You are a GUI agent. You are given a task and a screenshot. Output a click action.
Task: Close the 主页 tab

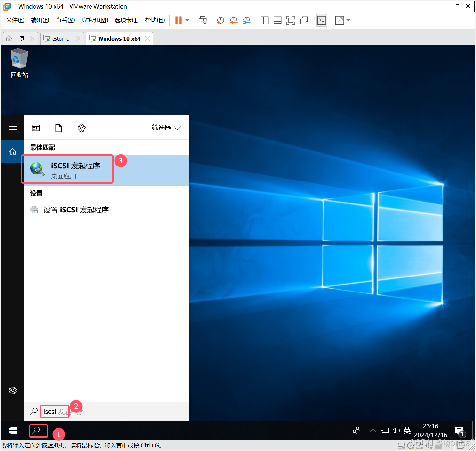[x=32, y=38]
